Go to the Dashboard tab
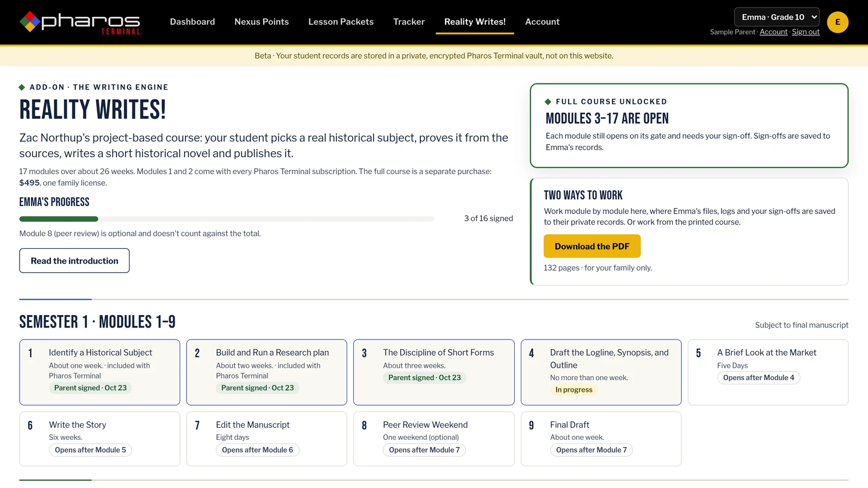Viewport: 868px width, 488px height. tap(193, 22)
